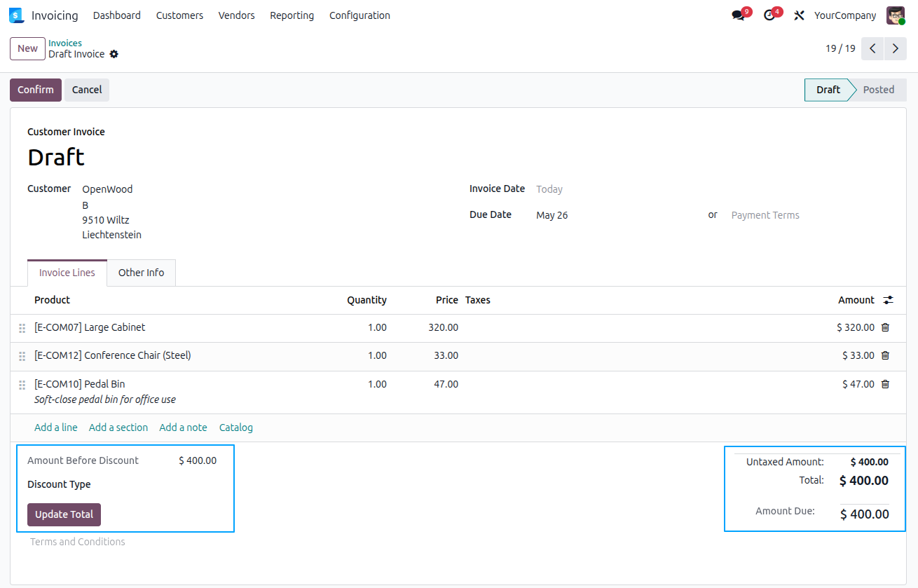
Task: Open the product Catalog link
Action: 236,428
